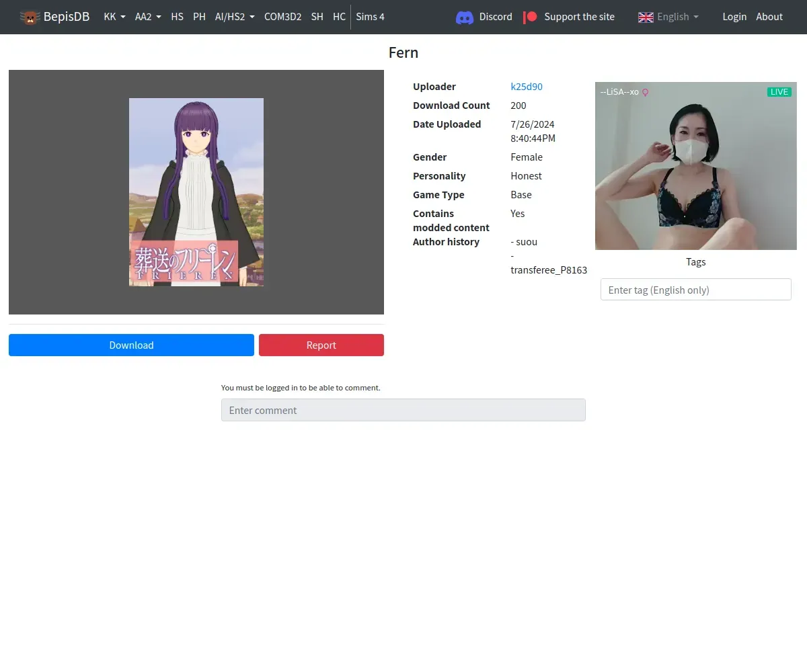
Task: Open the Login page
Action: click(x=734, y=17)
